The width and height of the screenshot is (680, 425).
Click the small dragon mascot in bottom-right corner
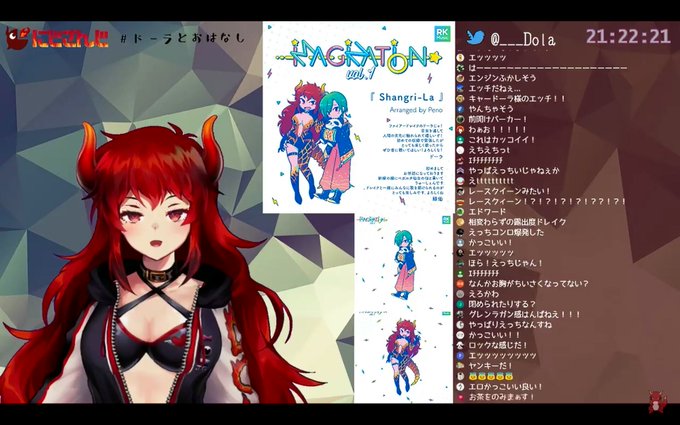click(x=657, y=402)
